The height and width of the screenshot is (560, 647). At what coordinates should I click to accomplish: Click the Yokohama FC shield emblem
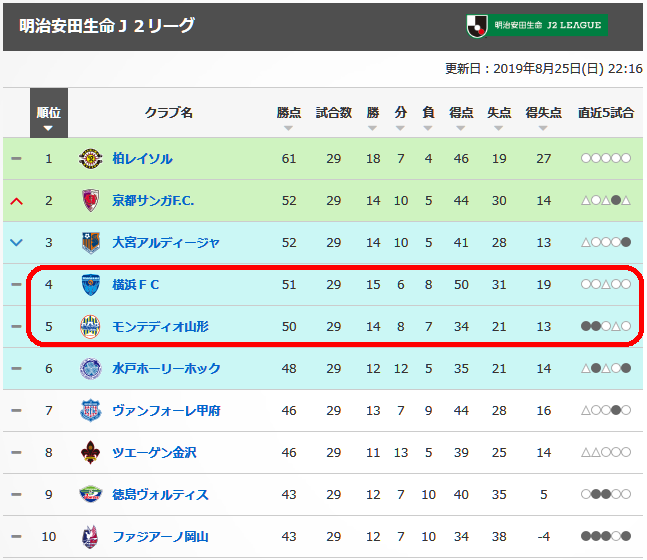tap(90, 285)
